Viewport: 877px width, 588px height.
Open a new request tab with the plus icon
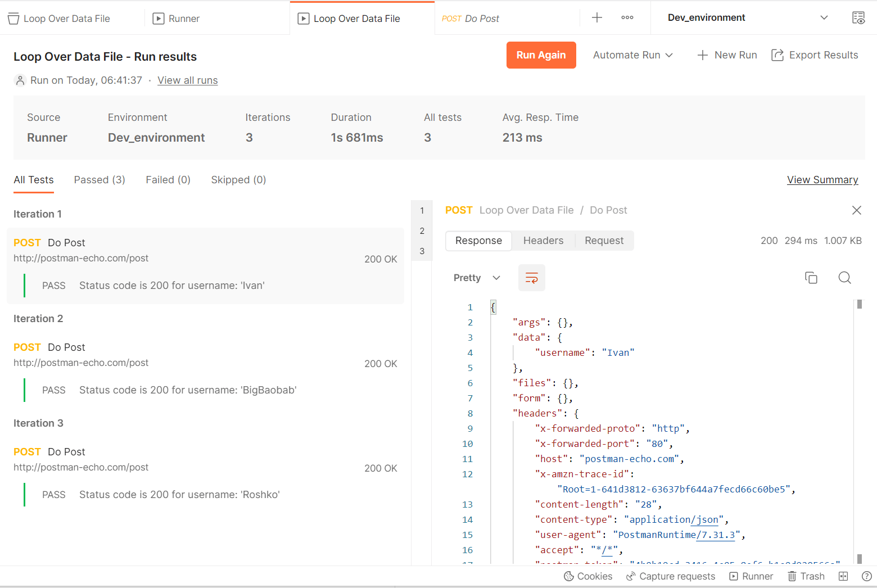(x=596, y=17)
